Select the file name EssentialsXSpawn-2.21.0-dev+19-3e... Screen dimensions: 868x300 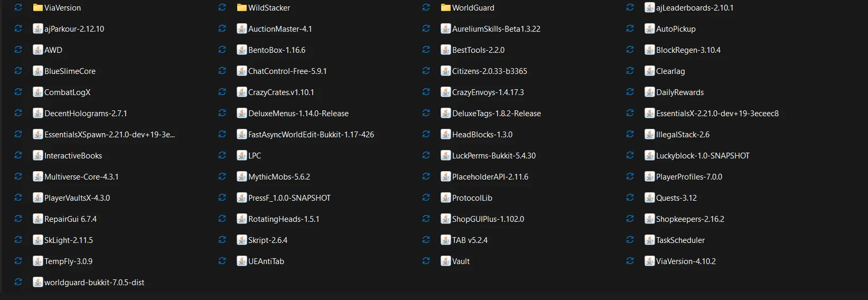(109, 135)
